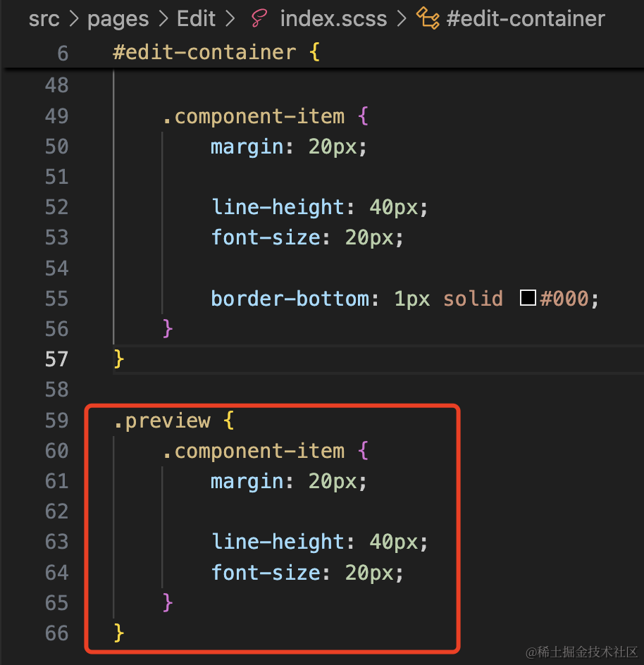Click line number 6 in sticky header

[x=63, y=53]
